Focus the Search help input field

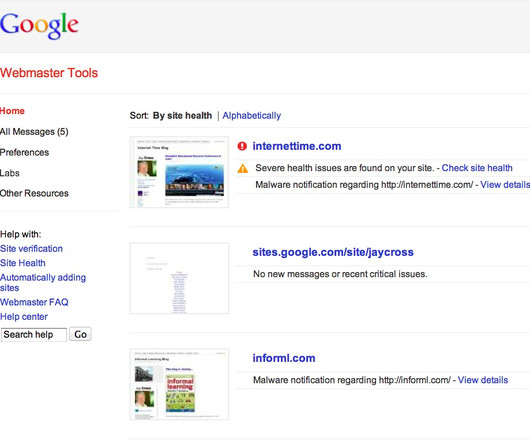34,335
